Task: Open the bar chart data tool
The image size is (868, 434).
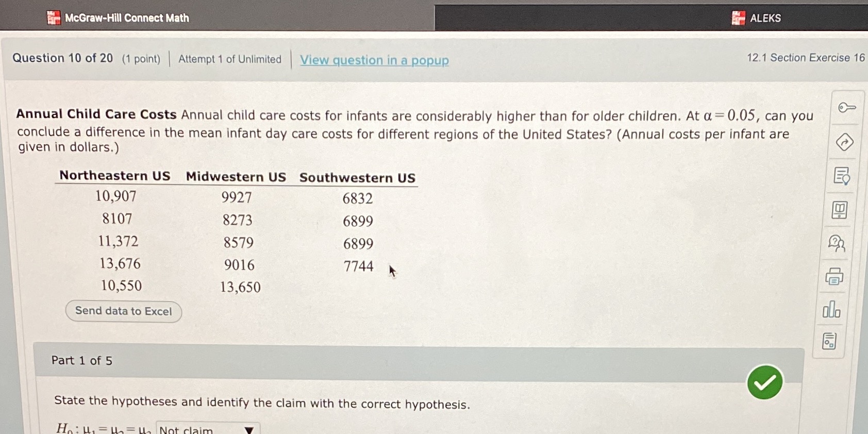Action: tap(832, 309)
